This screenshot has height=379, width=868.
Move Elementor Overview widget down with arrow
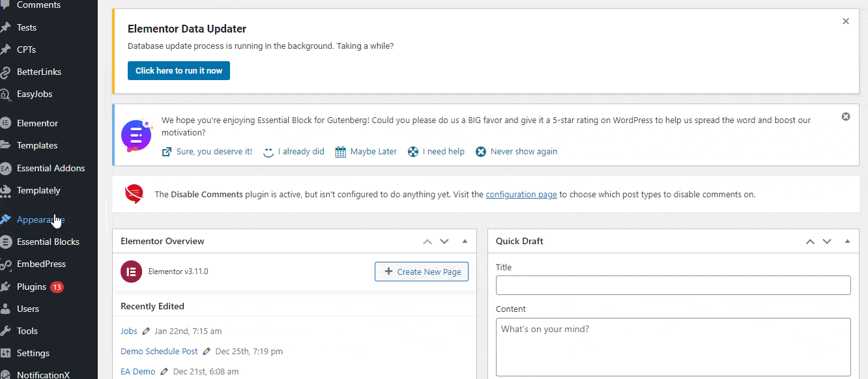444,242
